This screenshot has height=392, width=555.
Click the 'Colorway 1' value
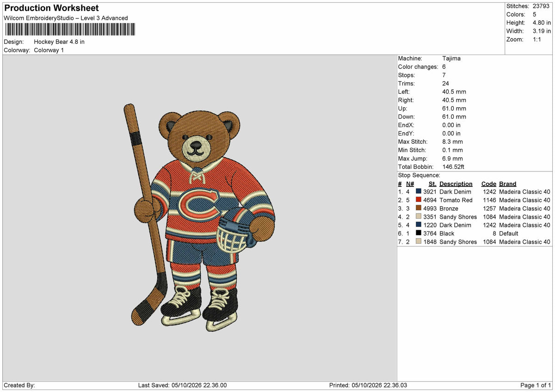[49, 50]
